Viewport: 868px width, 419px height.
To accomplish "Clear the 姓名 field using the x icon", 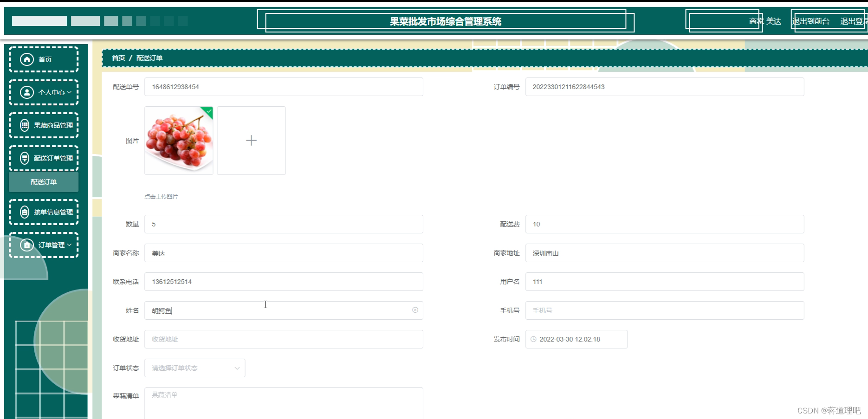I will [415, 310].
